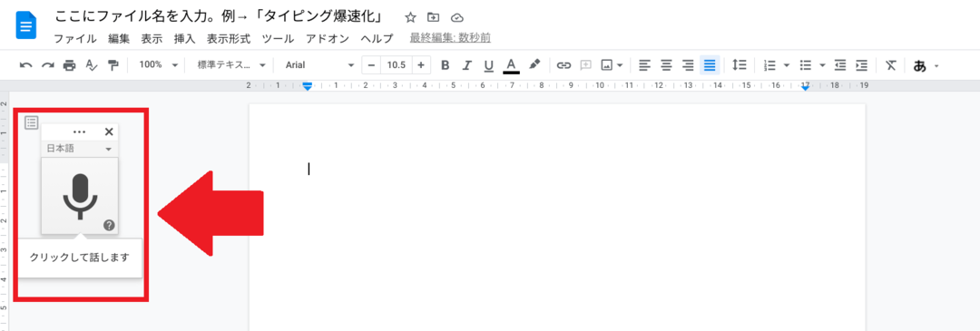Check cloud save status icon
The height and width of the screenshot is (331, 980).
point(457,17)
